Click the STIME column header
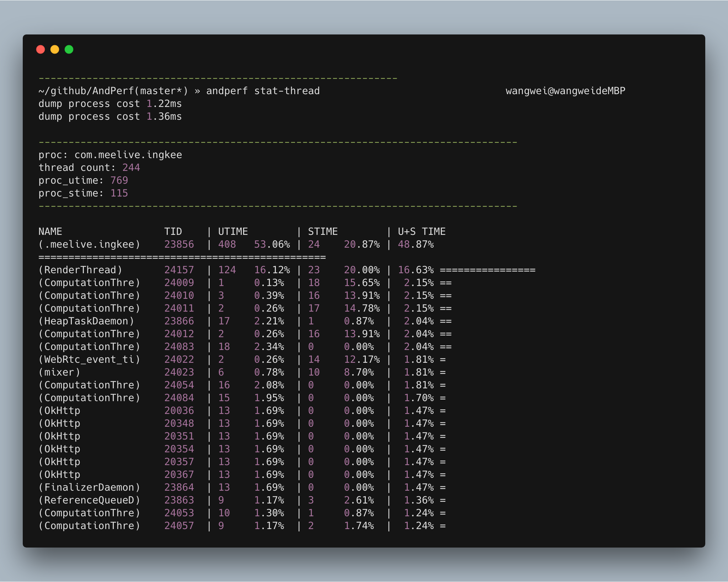The width and height of the screenshot is (728, 582). [323, 232]
